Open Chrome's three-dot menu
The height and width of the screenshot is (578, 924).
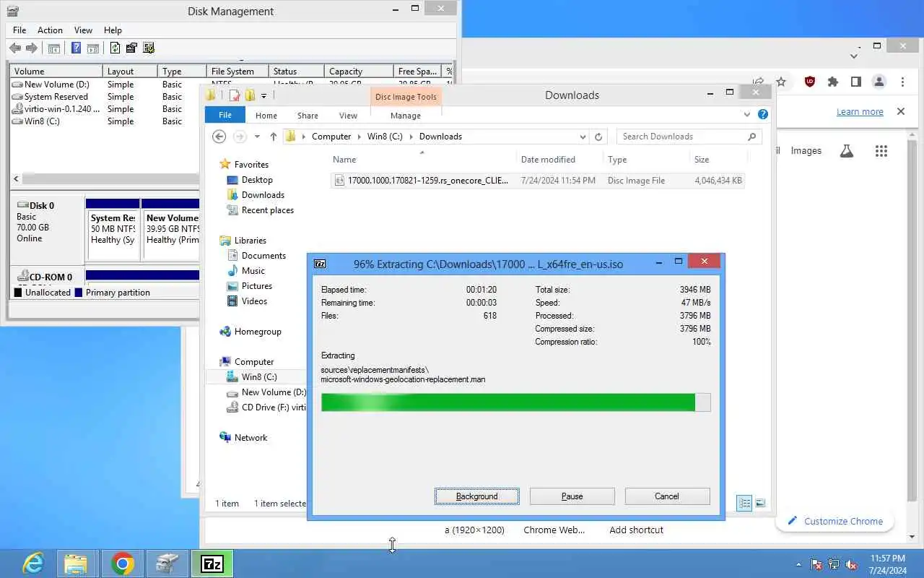tap(902, 82)
